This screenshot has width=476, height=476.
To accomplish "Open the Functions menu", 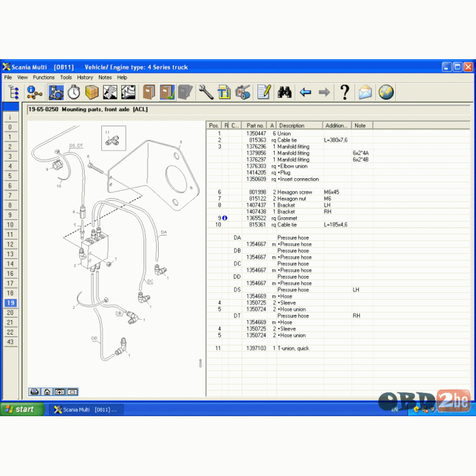I will 44,78.
